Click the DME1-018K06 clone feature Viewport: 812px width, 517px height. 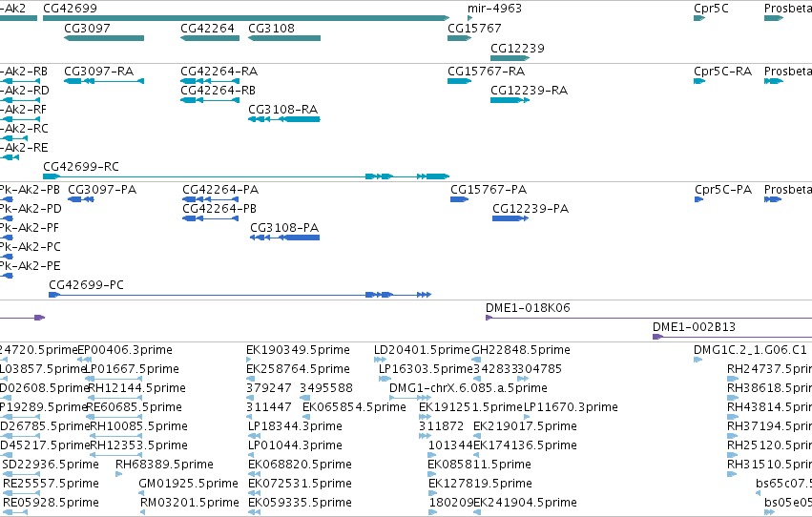(649, 318)
